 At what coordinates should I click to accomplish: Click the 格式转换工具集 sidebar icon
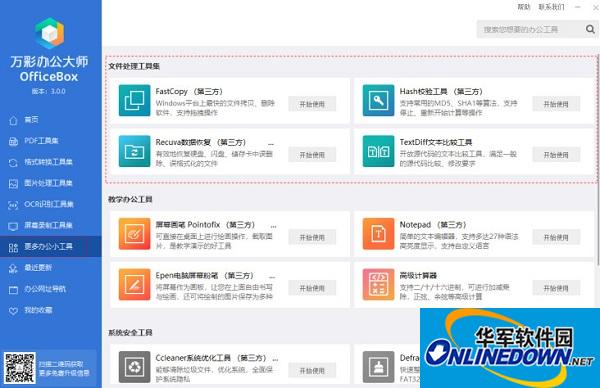click(13, 163)
